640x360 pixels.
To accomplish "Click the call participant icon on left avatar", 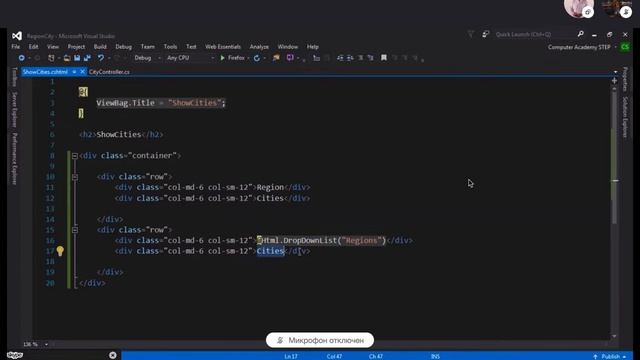I will (588, 12).
